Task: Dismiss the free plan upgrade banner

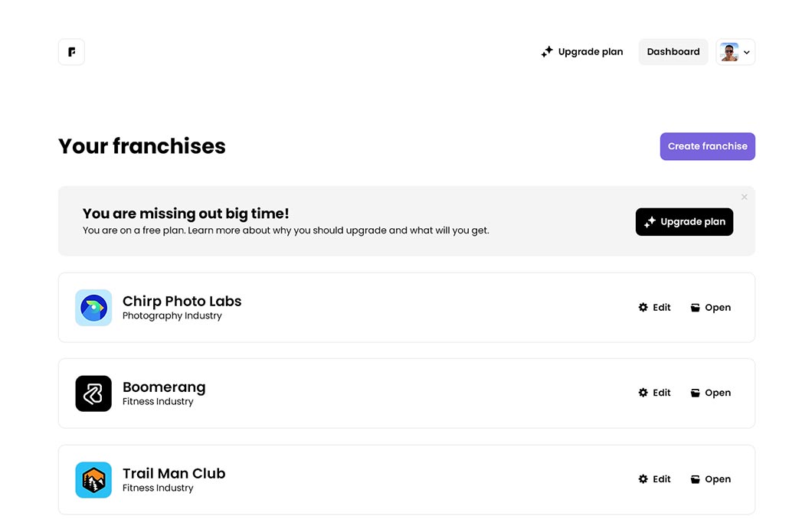Action: (744, 197)
